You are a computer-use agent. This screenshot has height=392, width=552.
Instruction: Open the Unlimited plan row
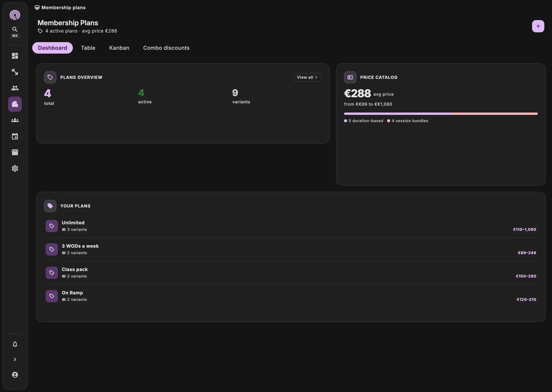pyautogui.click(x=291, y=226)
